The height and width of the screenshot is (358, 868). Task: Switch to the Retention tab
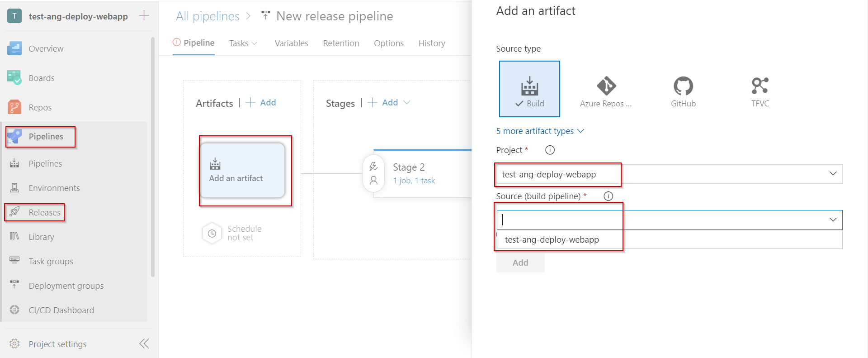click(341, 43)
